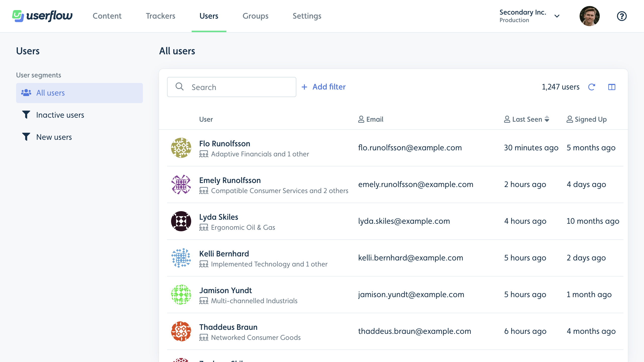The width and height of the screenshot is (644, 362).
Task: Open the Trackers tab
Action: pos(160,16)
